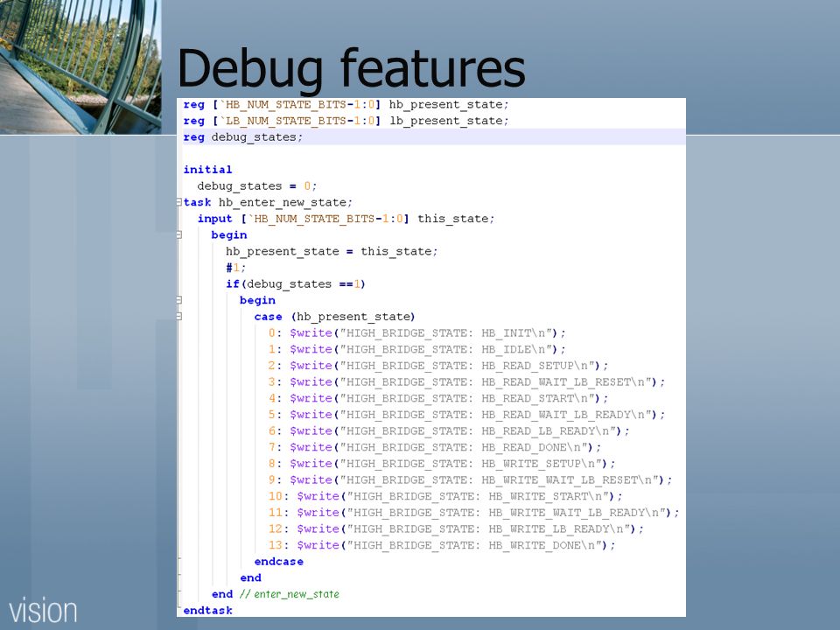
Task: Click the case 8 line writing HB_WRITE_SETUP
Action: [442, 464]
